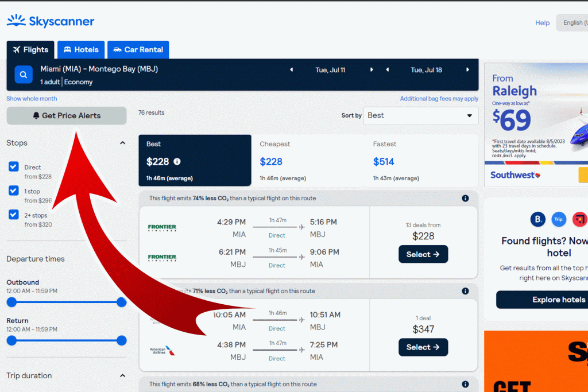This screenshot has height=392, width=588.
Task: Click the '13 deals from' text
Action: click(423, 225)
